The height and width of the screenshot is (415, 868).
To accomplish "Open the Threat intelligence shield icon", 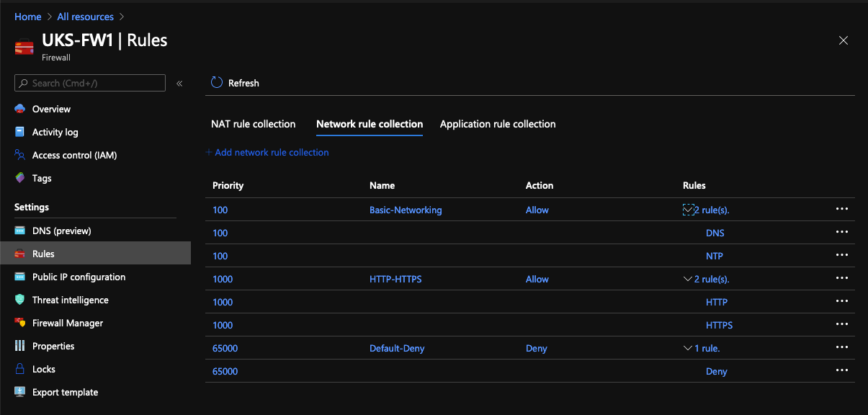I will (x=20, y=300).
